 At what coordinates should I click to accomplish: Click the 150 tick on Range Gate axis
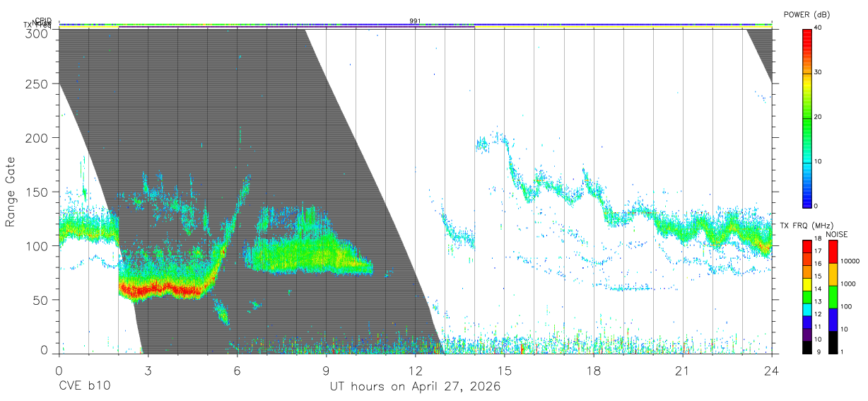click(x=37, y=192)
